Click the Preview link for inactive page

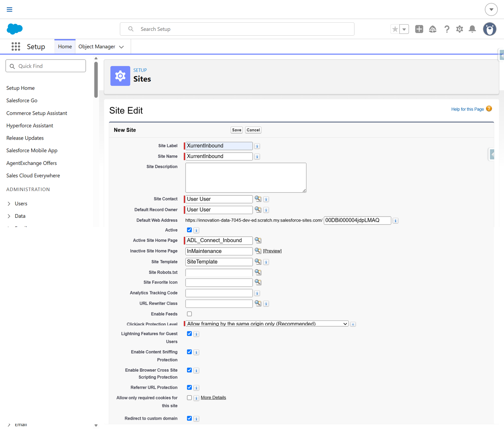click(x=272, y=251)
